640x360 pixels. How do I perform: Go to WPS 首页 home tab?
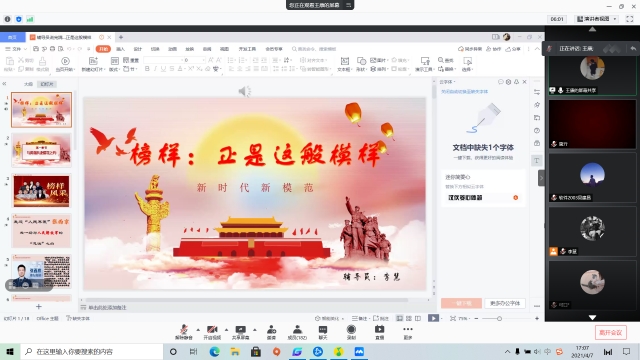tap(12, 37)
